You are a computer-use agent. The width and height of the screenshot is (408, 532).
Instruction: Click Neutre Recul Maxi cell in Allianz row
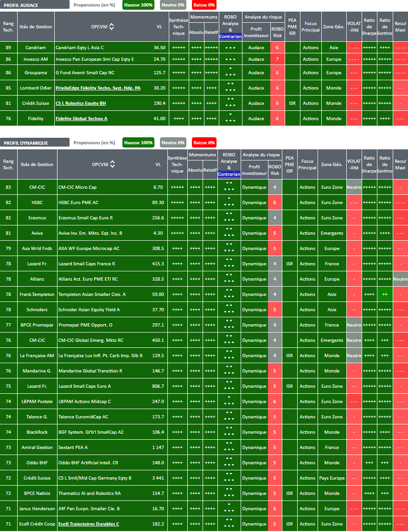[x=400, y=279]
